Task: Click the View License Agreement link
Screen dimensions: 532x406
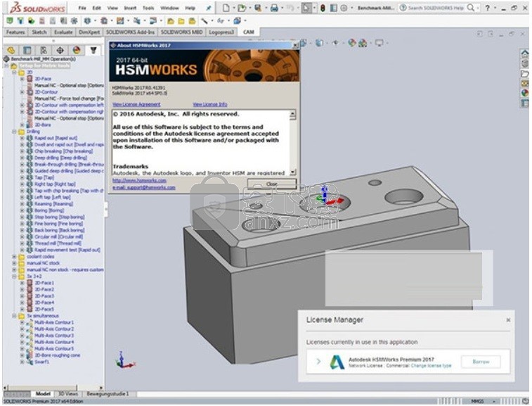Action: coord(136,104)
